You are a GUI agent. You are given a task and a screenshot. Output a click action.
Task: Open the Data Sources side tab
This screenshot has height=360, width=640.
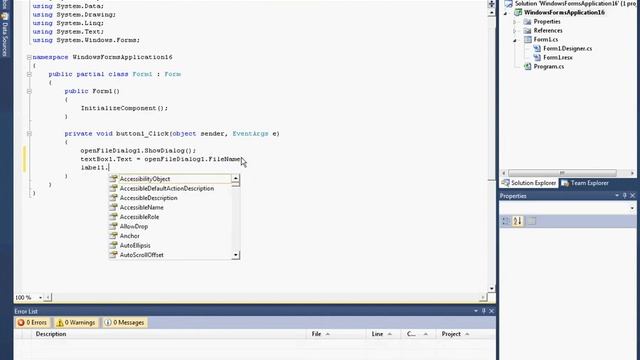pyautogui.click(x=4, y=34)
